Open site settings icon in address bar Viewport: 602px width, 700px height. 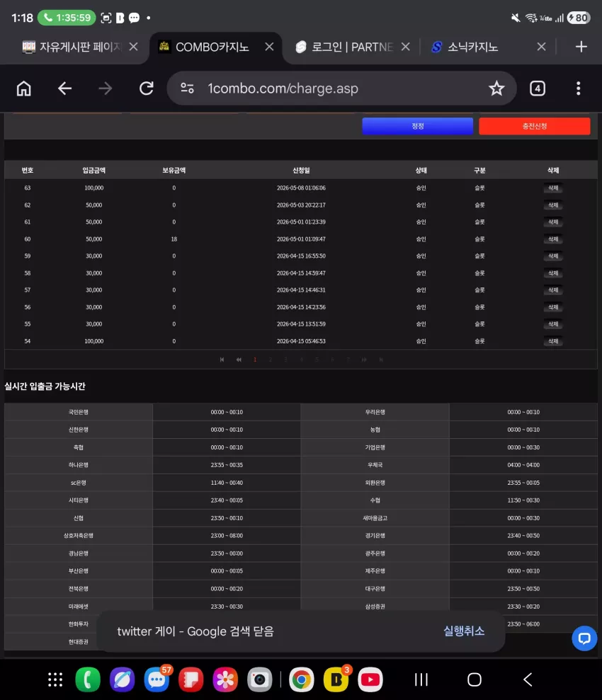pos(187,88)
